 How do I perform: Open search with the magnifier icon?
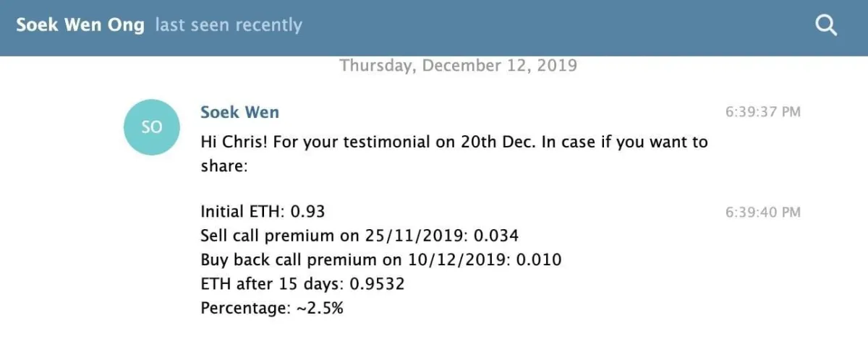(x=826, y=26)
